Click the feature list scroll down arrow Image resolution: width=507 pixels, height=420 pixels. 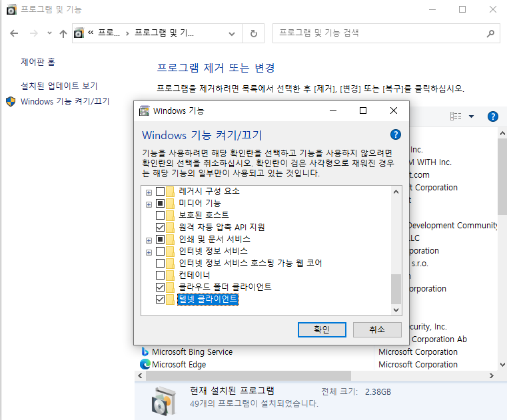[x=396, y=310]
